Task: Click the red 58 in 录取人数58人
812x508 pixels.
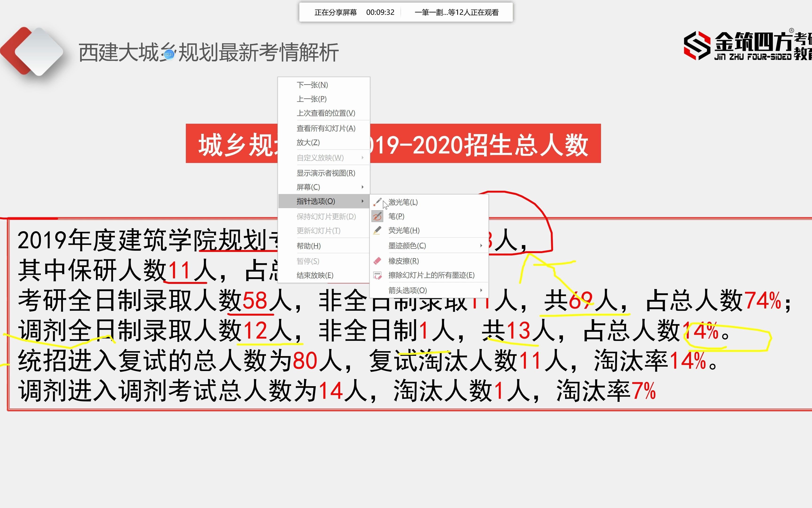Action: [x=255, y=300]
